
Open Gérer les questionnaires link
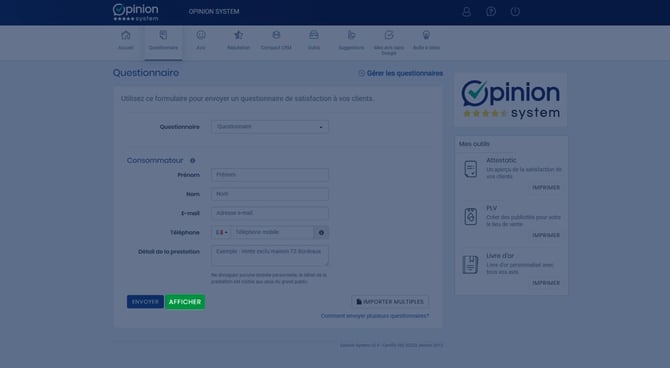[x=405, y=73]
